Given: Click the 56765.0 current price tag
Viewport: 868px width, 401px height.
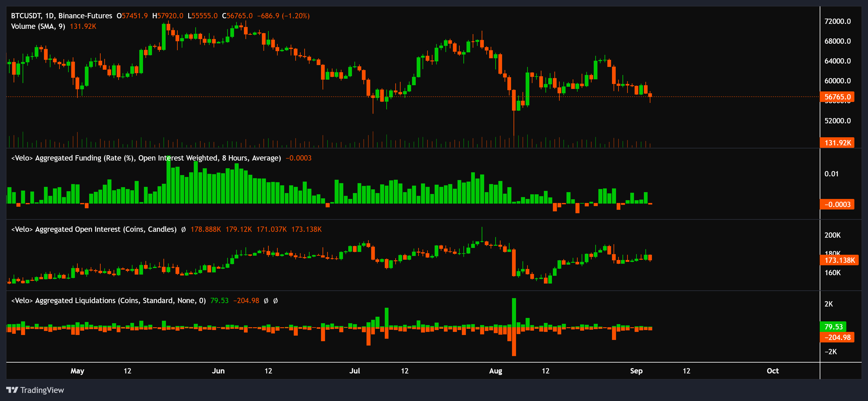Looking at the screenshot, I should 837,97.
